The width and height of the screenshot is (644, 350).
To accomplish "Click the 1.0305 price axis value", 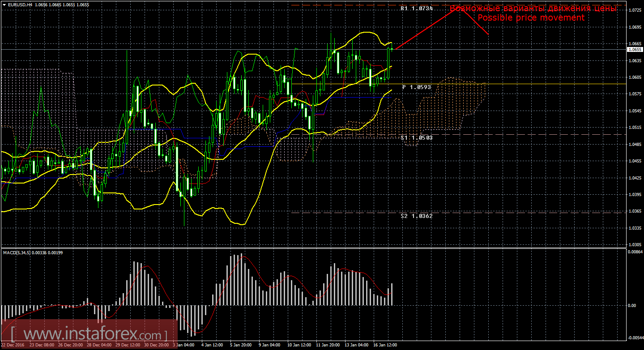I will click(x=635, y=245).
